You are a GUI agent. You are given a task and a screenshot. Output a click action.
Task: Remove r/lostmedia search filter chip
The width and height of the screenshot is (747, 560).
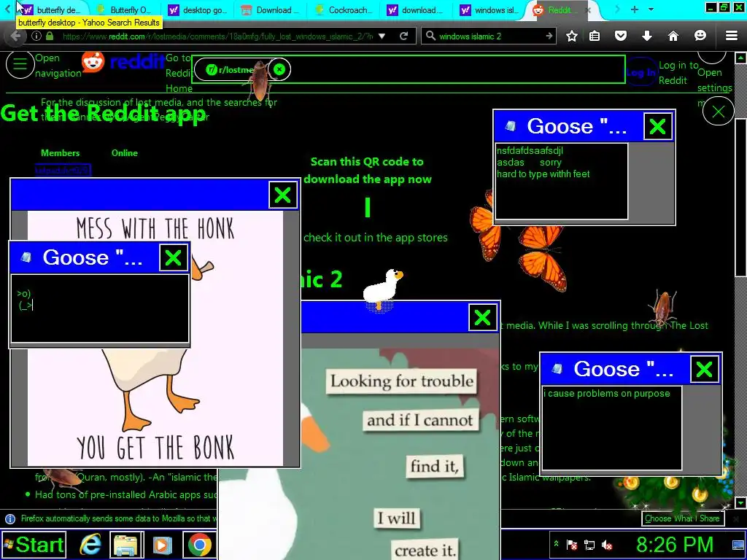279,69
